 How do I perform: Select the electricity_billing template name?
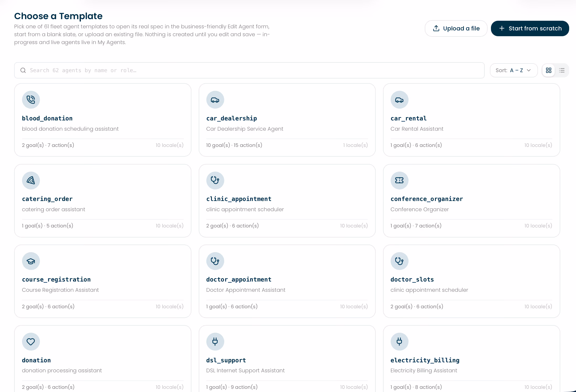[425, 360]
